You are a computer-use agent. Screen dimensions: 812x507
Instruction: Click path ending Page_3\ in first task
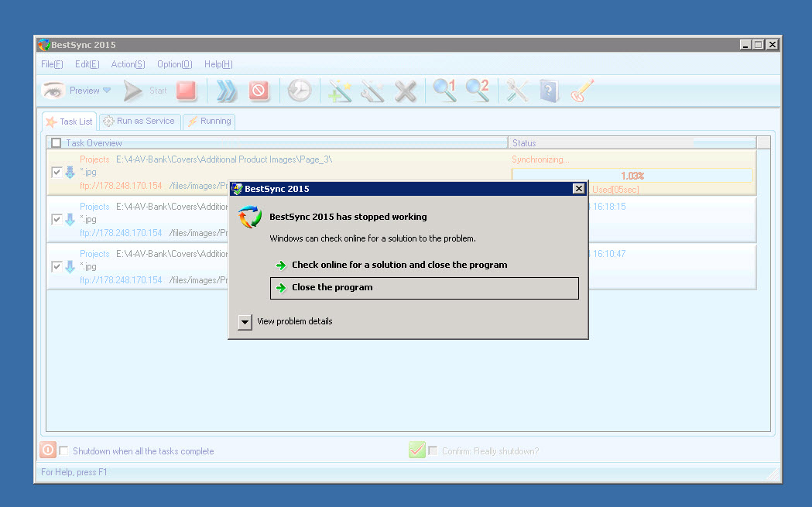coord(224,159)
